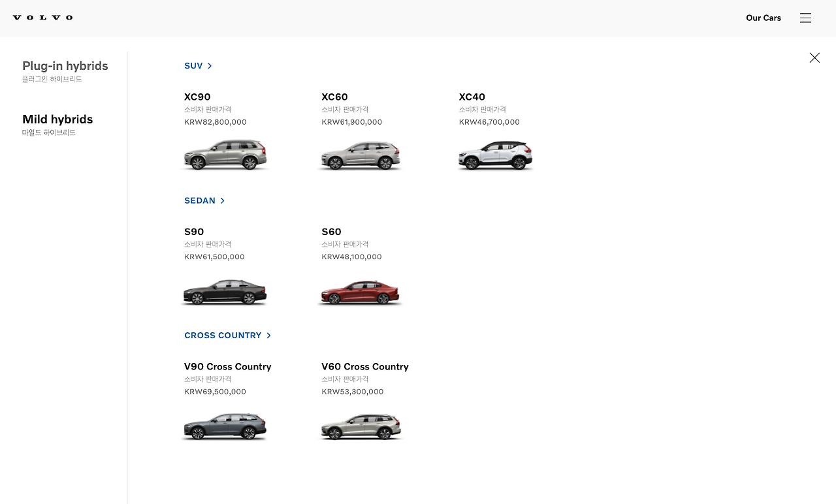Click the Volvo logo
Image resolution: width=836 pixels, height=504 pixels.
click(x=42, y=18)
